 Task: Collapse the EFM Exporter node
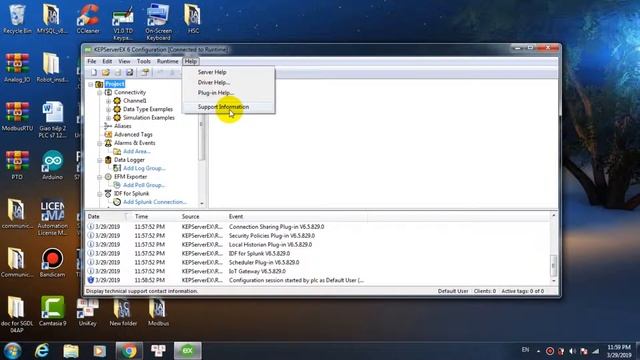tap(100, 177)
